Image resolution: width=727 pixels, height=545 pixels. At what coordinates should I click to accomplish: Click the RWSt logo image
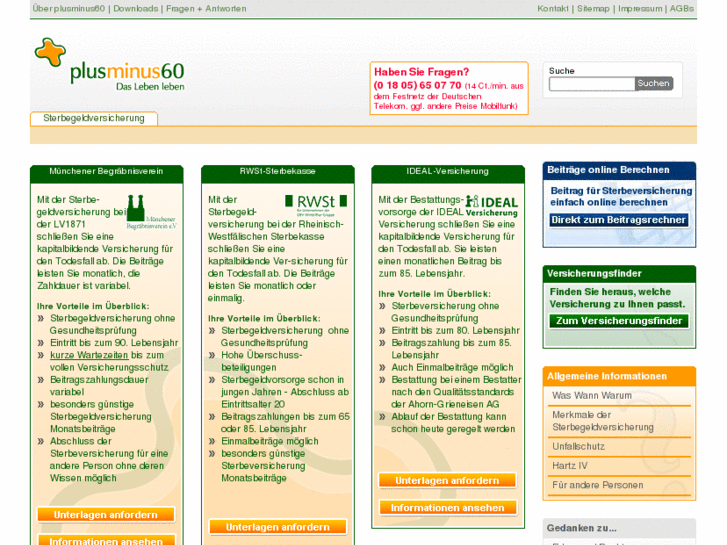pos(316,205)
